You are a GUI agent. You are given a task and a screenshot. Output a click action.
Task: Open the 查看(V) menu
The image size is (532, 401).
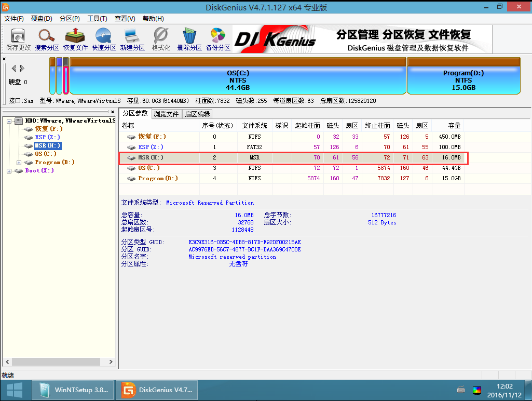tap(125, 19)
